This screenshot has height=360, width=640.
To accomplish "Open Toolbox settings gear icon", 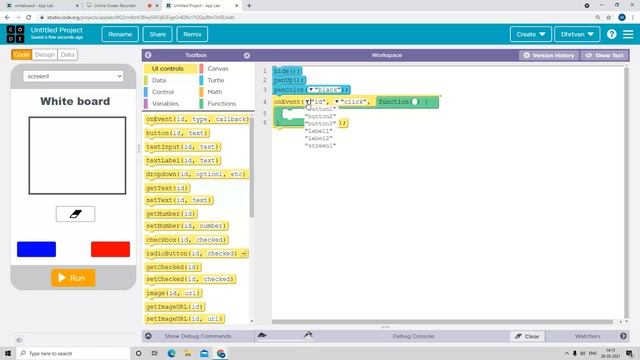I will (247, 56).
